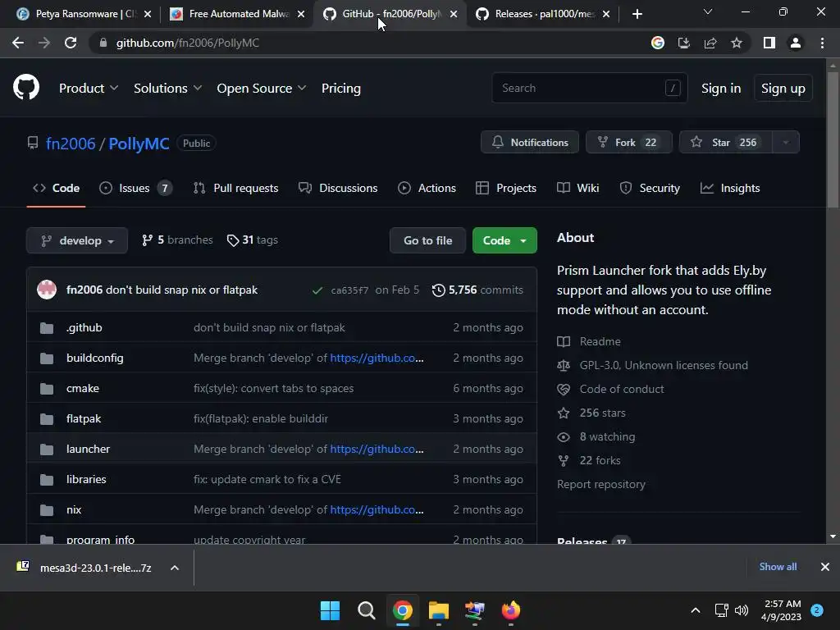Open the 5 branches link
Image resolution: width=840 pixels, height=630 pixels.
177,240
